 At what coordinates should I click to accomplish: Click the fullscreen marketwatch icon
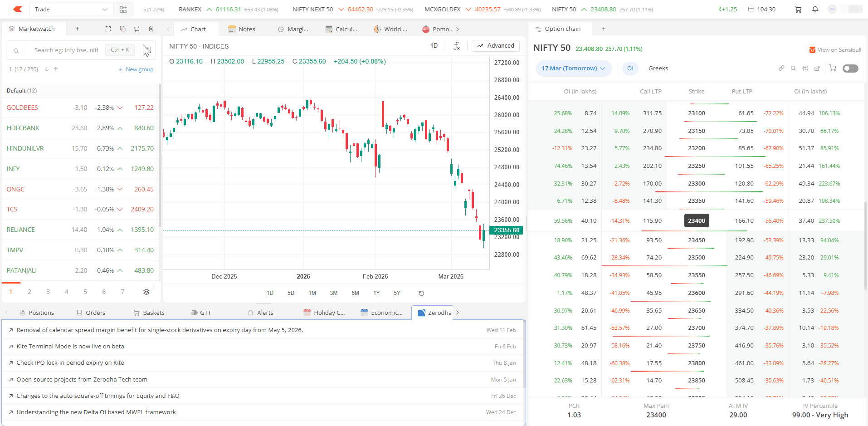(x=108, y=29)
